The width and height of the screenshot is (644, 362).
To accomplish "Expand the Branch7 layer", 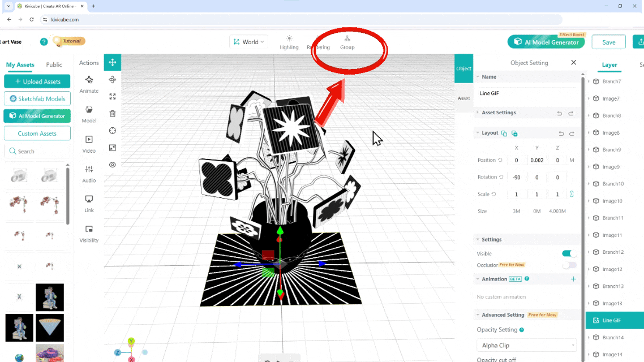I will 589,81.
